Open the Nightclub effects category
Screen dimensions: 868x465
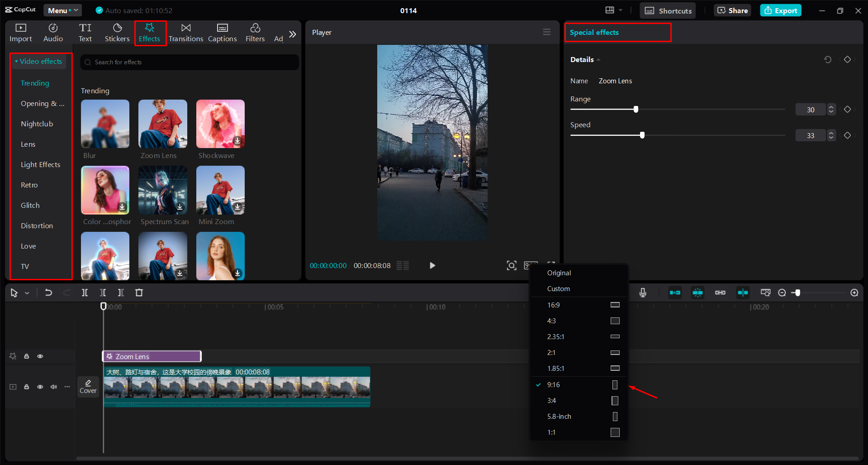click(37, 124)
